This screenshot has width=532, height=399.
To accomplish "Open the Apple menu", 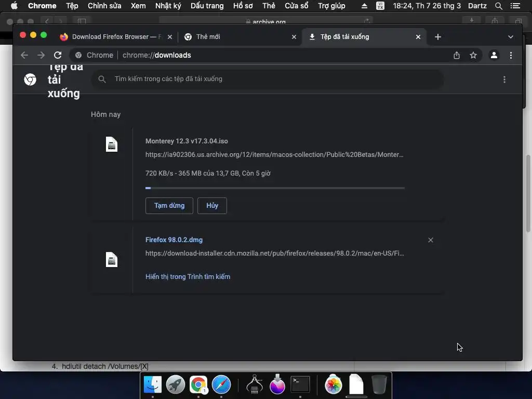I will [x=14, y=6].
